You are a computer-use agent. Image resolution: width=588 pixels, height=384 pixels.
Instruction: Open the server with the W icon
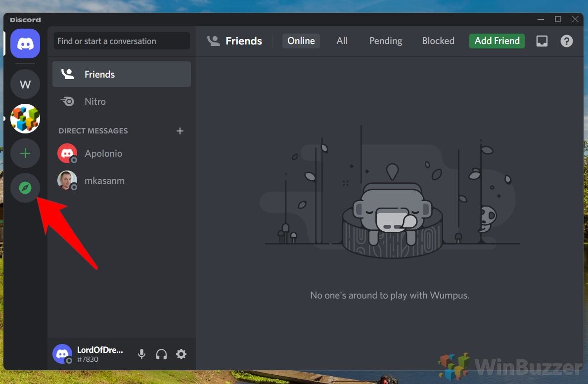tap(25, 85)
